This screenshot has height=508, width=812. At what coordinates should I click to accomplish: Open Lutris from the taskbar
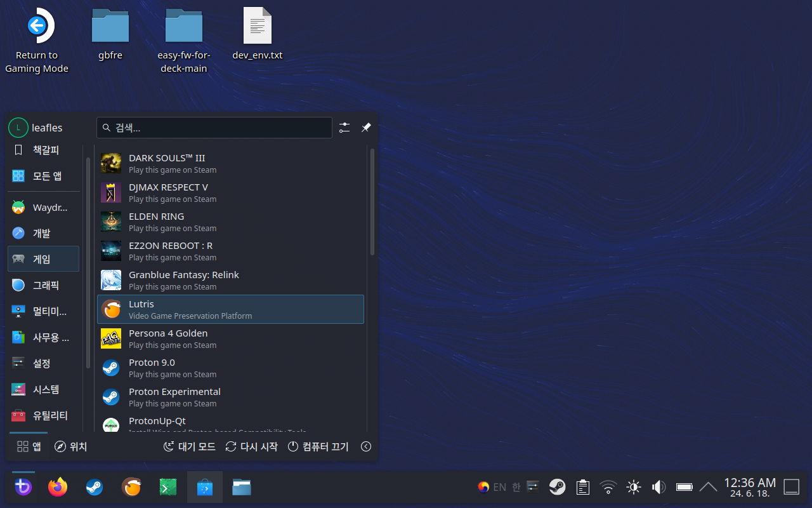tap(131, 487)
